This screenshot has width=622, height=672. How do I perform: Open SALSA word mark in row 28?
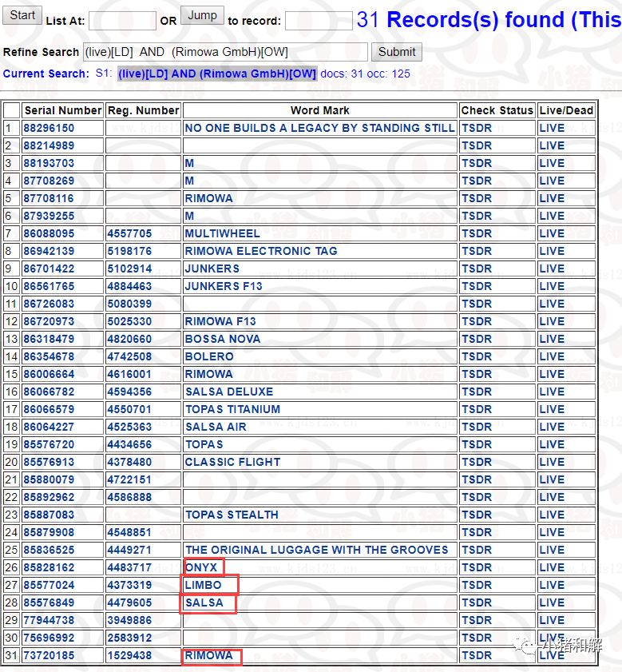[x=204, y=602]
